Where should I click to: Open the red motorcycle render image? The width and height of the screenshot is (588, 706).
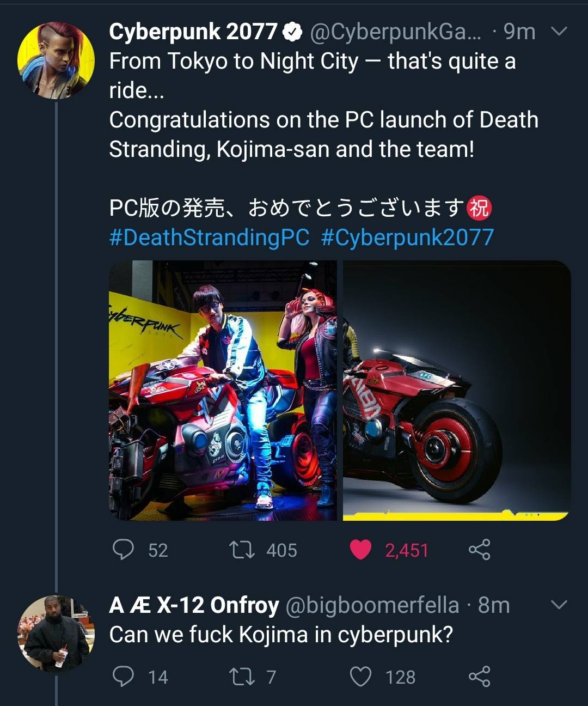(457, 390)
